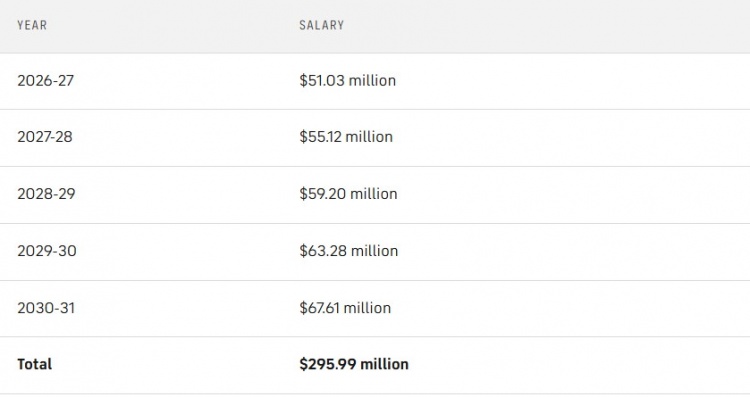Image resolution: width=750 pixels, height=397 pixels.
Task: Select the 2026-27 year cell
Action: coord(45,80)
